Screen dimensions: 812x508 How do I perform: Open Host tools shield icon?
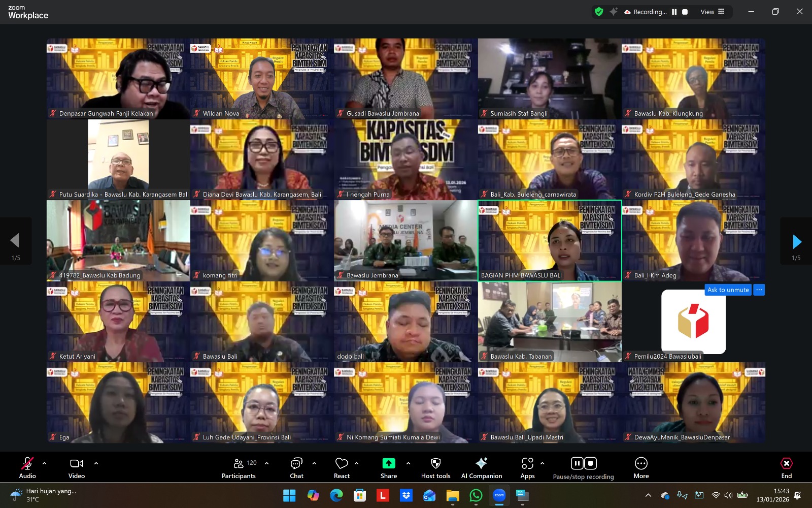pyautogui.click(x=435, y=467)
